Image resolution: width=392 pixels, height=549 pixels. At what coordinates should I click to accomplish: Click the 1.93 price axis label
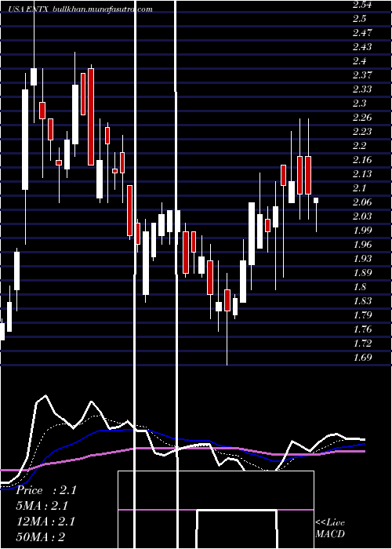362,258
